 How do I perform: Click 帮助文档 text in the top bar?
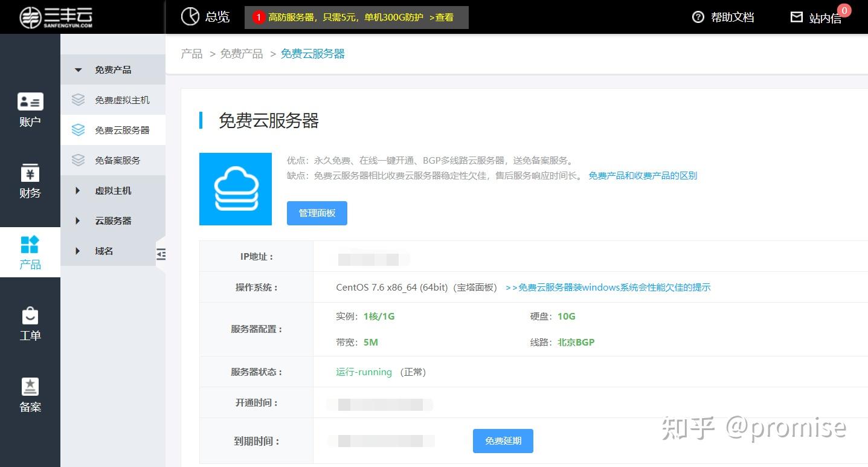(x=733, y=17)
